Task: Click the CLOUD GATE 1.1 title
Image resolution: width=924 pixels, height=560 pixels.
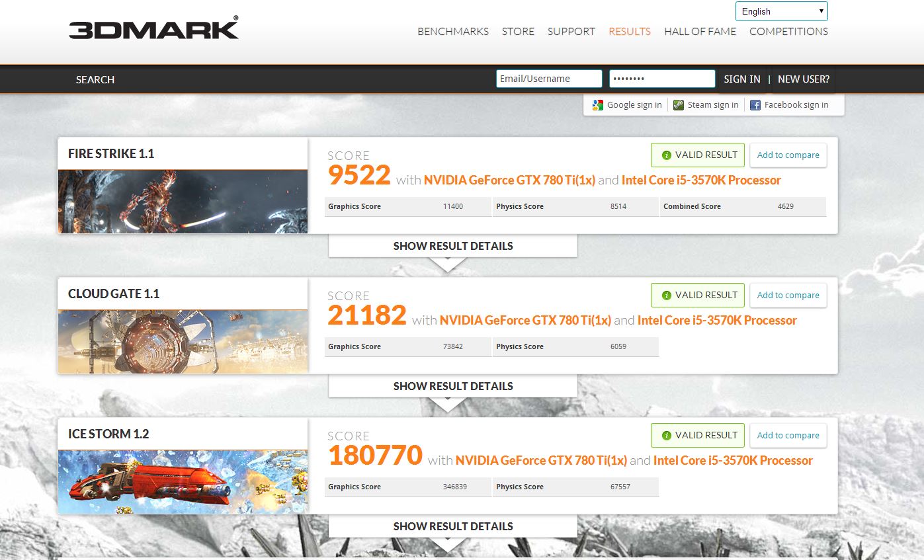Action: 114,294
